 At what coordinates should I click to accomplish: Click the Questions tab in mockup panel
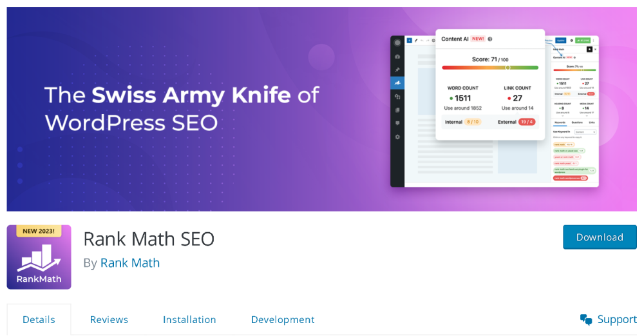(x=577, y=123)
